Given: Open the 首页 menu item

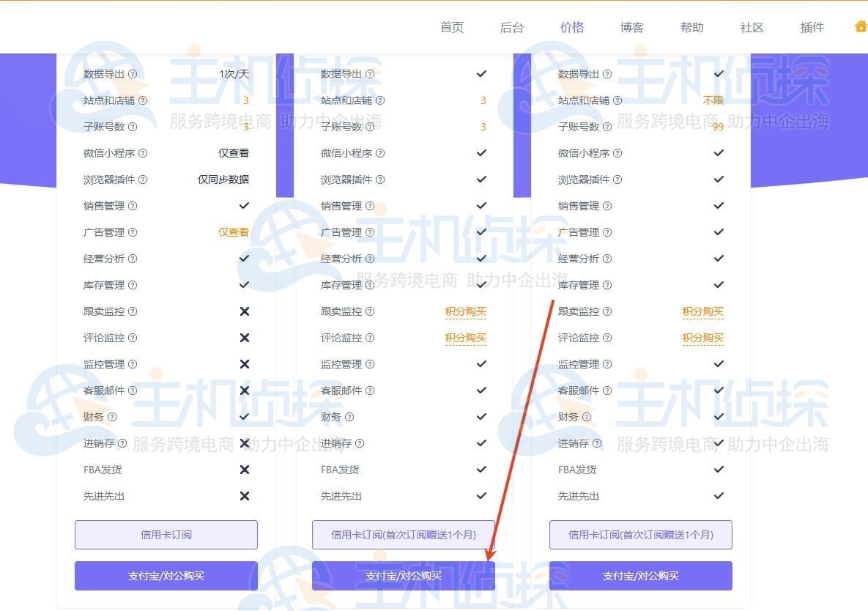Looking at the screenshot, I should click(451, 28).
